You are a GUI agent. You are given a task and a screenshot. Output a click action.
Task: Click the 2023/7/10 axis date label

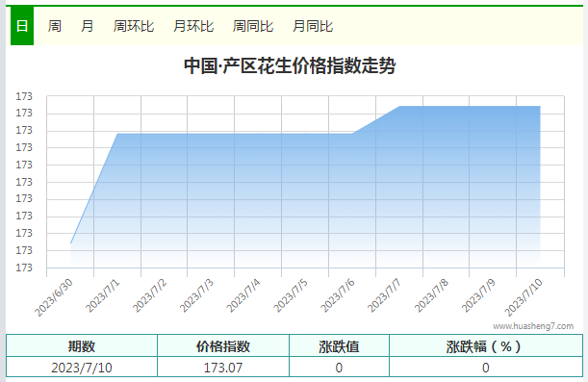(x=524, y=297)
